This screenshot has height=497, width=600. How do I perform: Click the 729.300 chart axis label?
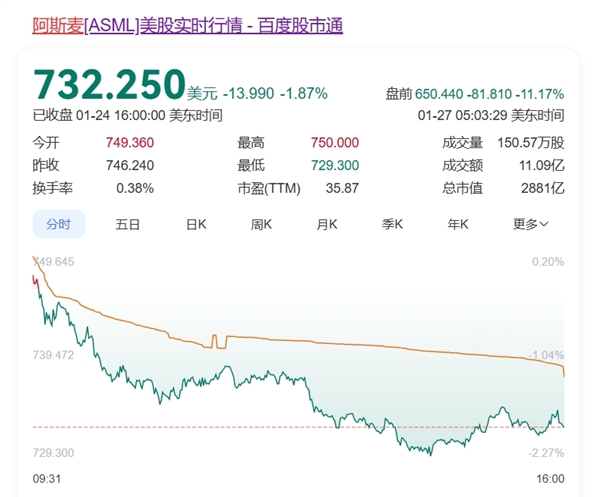click(x=53, y=453)
